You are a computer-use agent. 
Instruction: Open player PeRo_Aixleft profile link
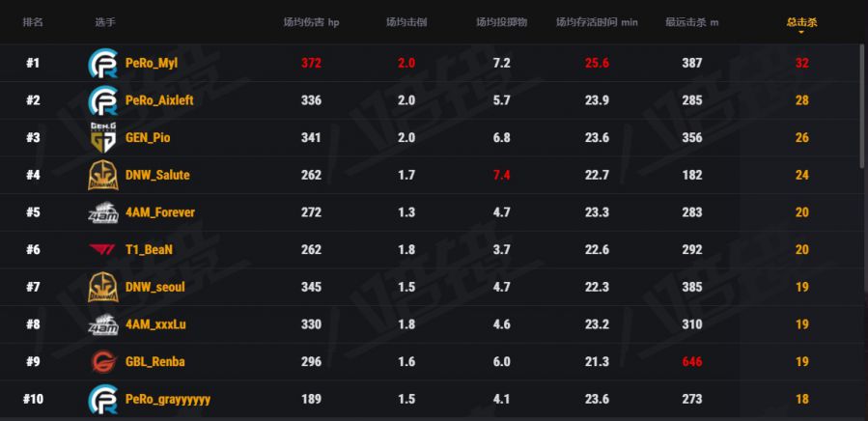159,100
